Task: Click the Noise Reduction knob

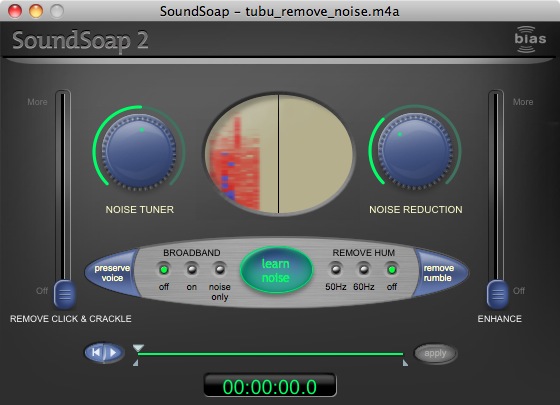Action: 415,151
